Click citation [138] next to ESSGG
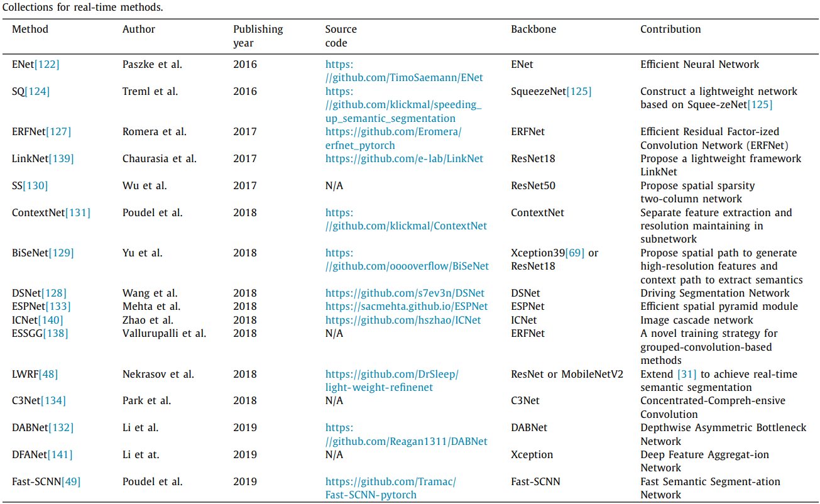The height and width of the screenshot is (504, 820). pos(56,333)
